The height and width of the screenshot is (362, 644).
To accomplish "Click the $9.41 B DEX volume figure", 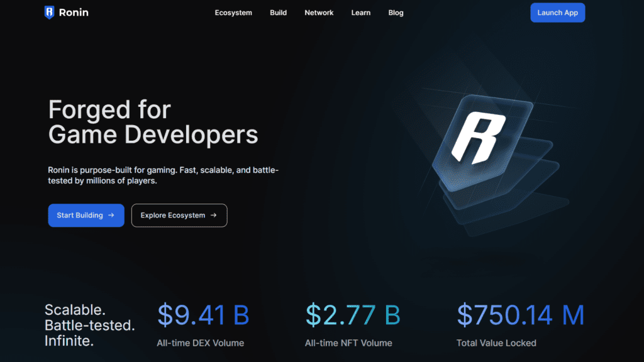I will pos(203,315).
